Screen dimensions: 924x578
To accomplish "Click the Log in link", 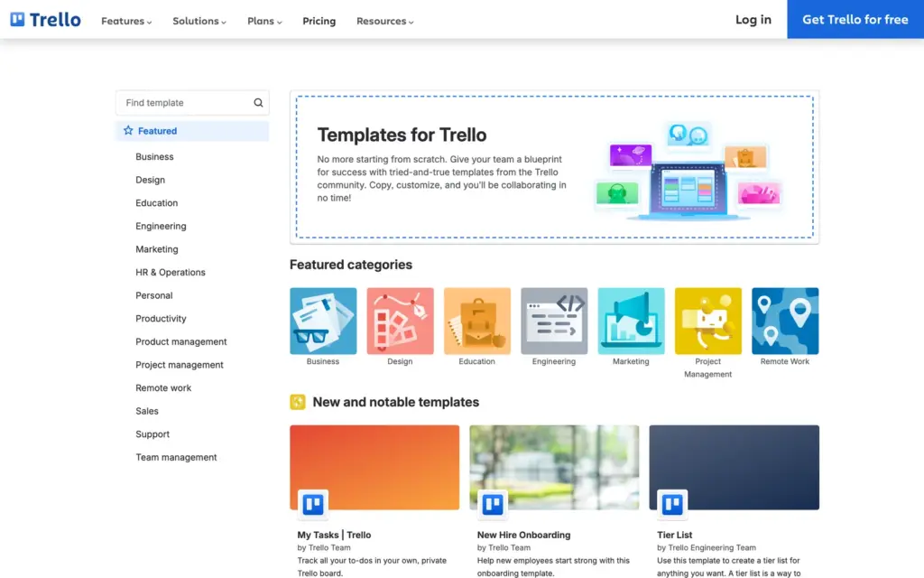I will (753, 20).
